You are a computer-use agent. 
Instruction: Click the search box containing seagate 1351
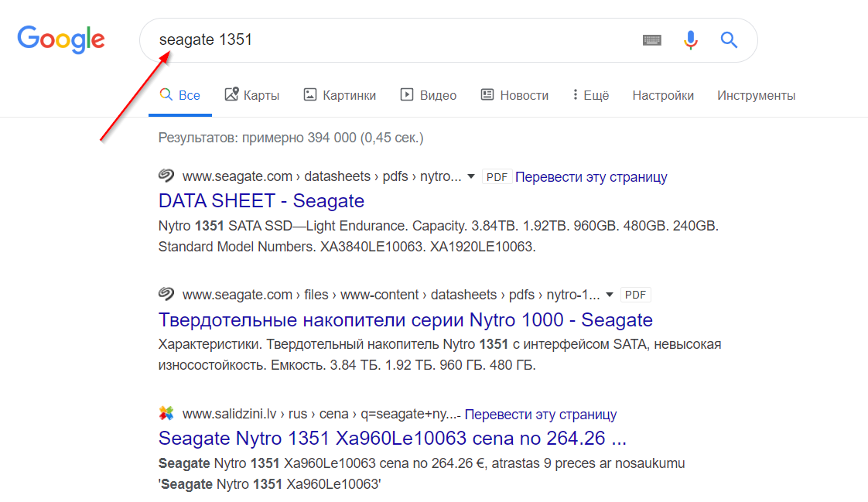(x=387, y=40)
